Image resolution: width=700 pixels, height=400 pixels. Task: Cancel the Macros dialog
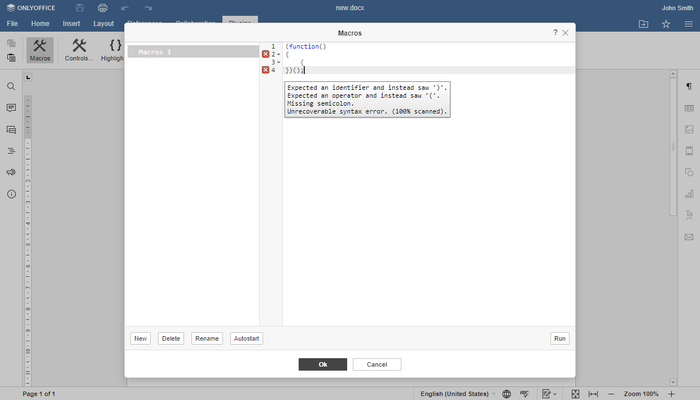pos(377,364)
